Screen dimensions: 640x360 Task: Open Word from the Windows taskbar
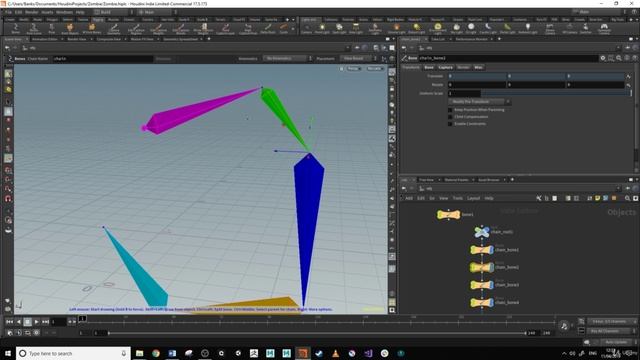172,353
